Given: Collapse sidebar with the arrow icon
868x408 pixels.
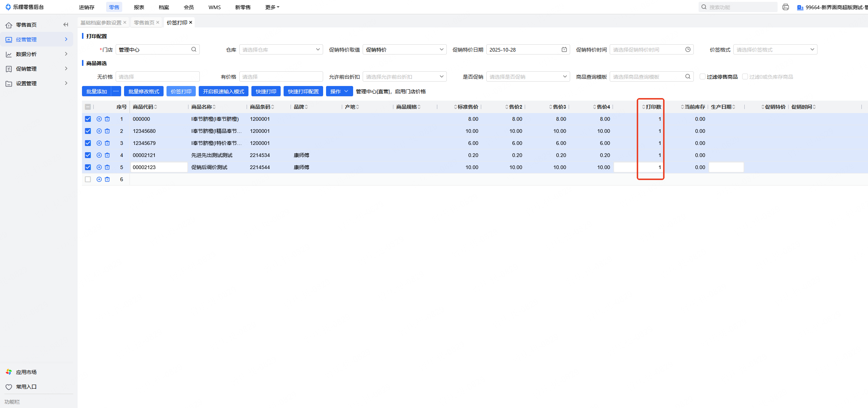Looking at the screenshot, I should 66,25.
